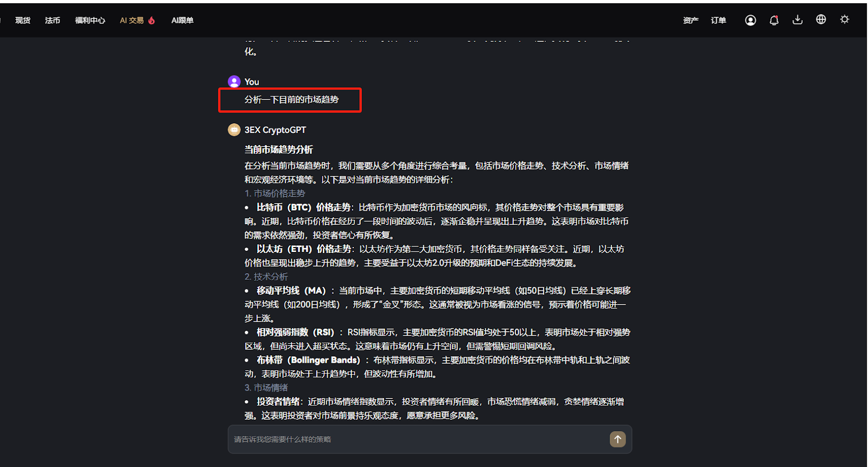Open the 法币 menu
Viewport: 868px width, 467px height.
tap(53, 20)
